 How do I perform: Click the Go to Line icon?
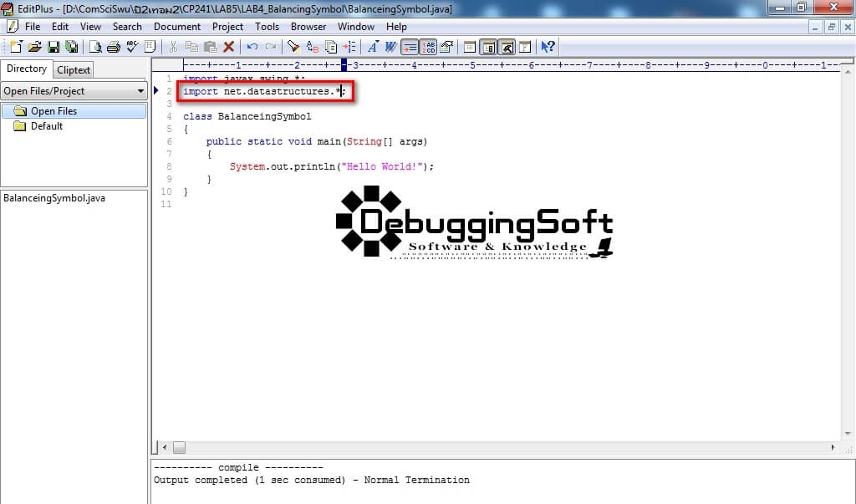(x=349, y=47)
